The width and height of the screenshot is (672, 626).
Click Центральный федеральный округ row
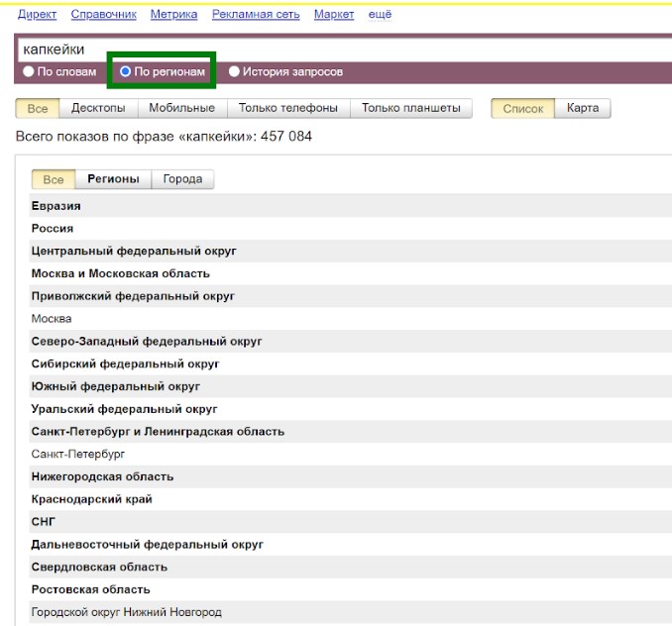351,251
